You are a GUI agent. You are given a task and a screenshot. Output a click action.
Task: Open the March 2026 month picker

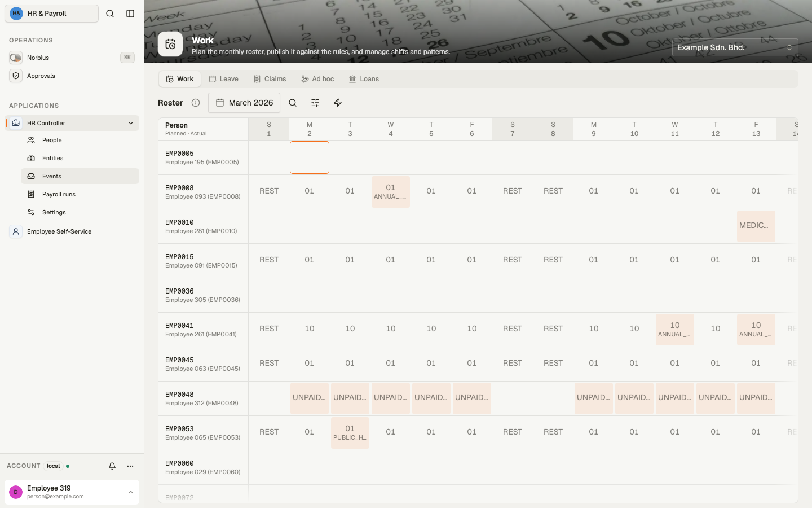[244, 103]
